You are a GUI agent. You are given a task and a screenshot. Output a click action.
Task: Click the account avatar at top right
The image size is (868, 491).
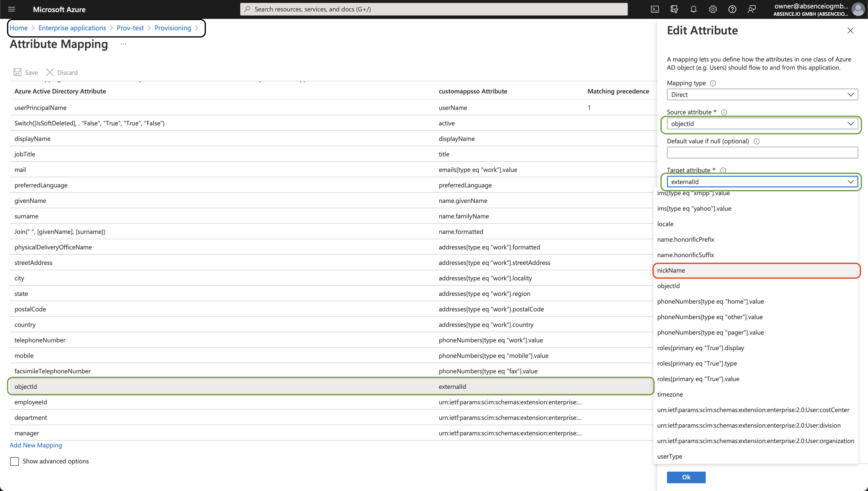[858, 9]
